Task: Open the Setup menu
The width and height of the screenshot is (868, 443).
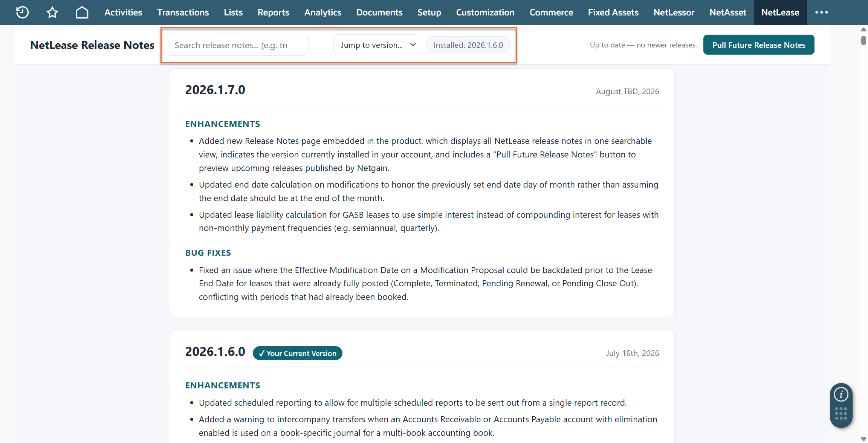Action: click(x=429, y=12)
